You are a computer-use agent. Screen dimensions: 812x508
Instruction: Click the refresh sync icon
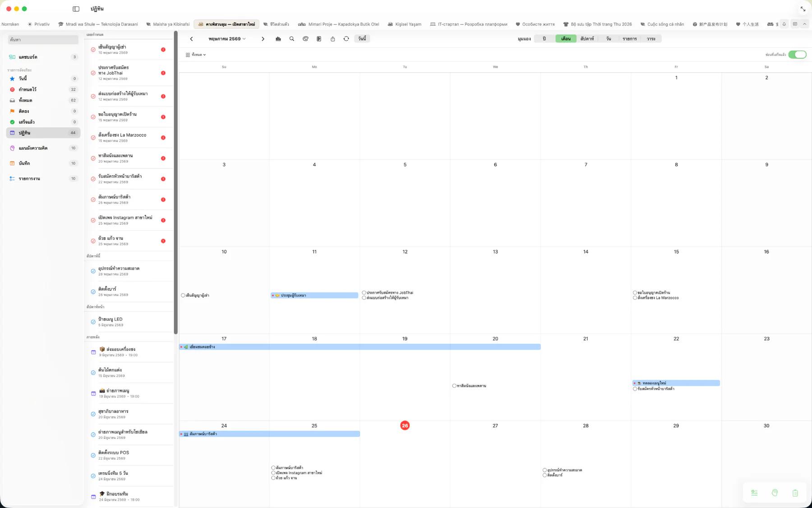(346, 39)
